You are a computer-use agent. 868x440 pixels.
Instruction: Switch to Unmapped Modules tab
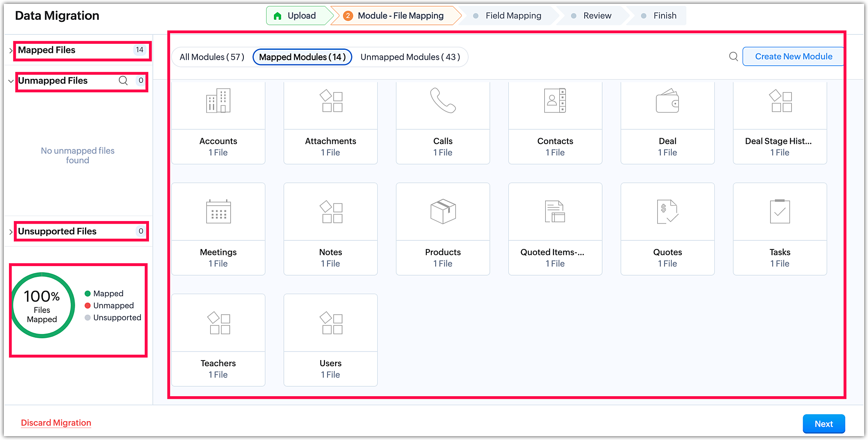410,57
